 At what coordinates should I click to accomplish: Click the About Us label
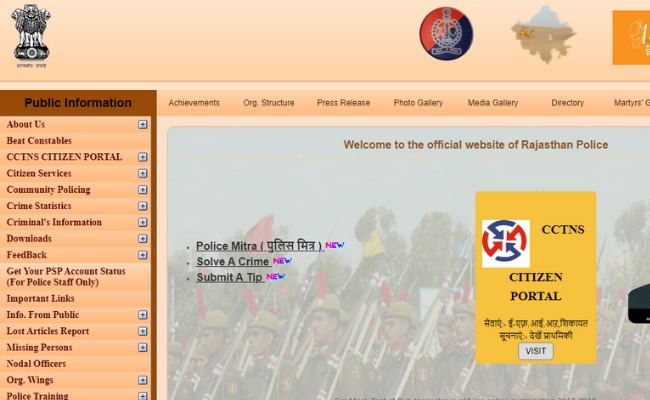point(26,124)
